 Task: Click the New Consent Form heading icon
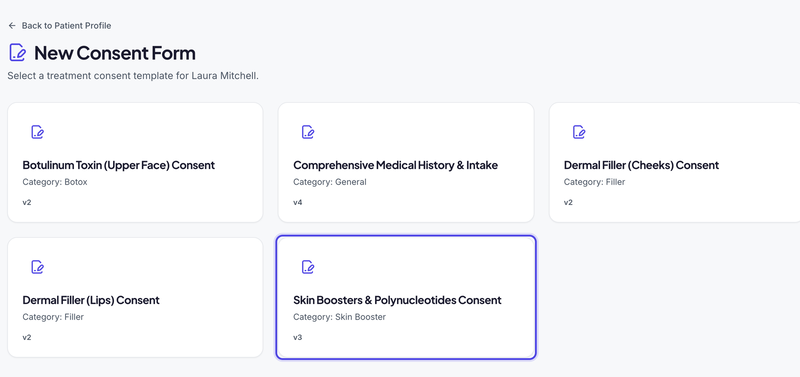[18, 53]
